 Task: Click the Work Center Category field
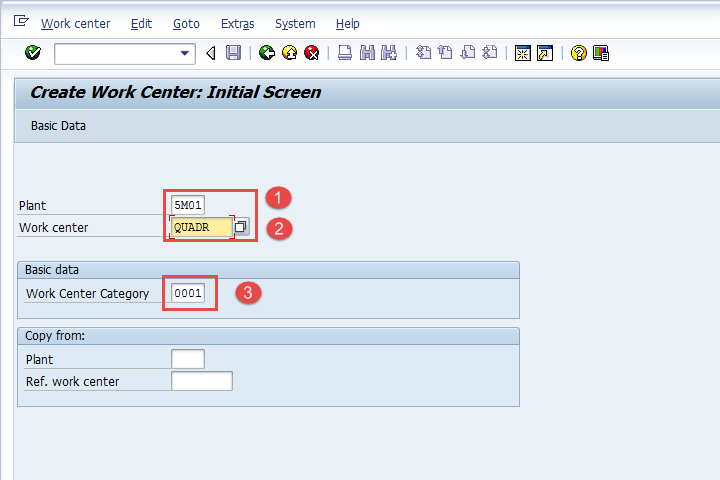click(188, 294)
